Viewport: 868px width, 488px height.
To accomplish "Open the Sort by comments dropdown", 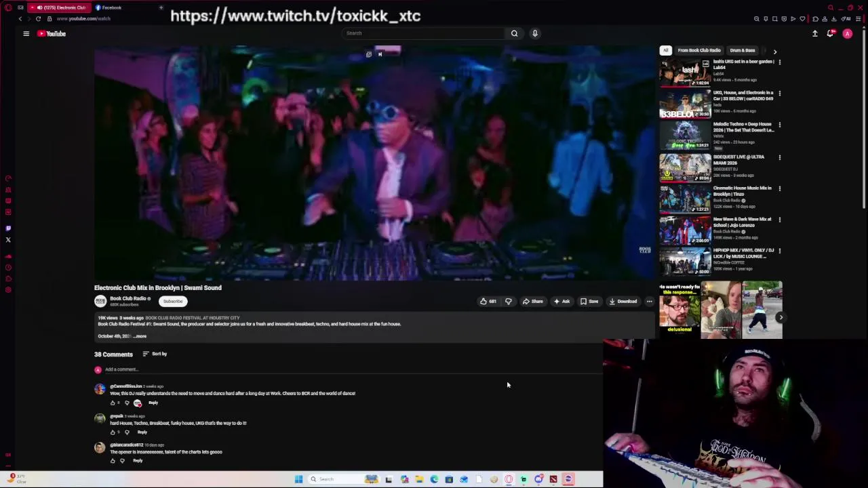I will (155, 354).
